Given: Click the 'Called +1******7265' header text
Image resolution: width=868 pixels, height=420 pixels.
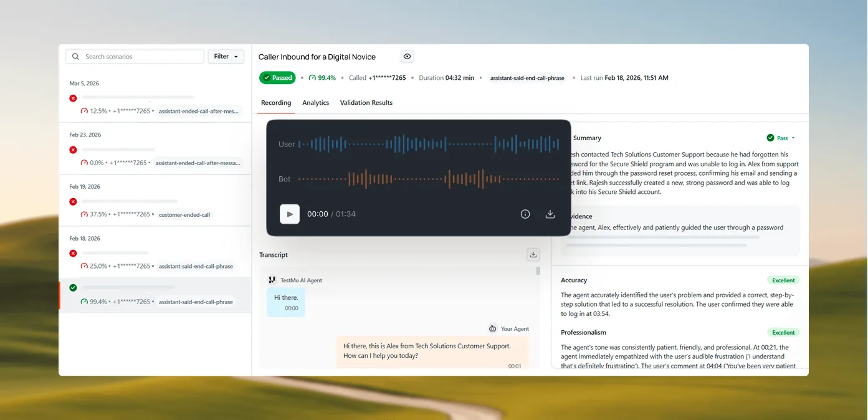Looking at the screenshot, I should [x=377, y=78].
